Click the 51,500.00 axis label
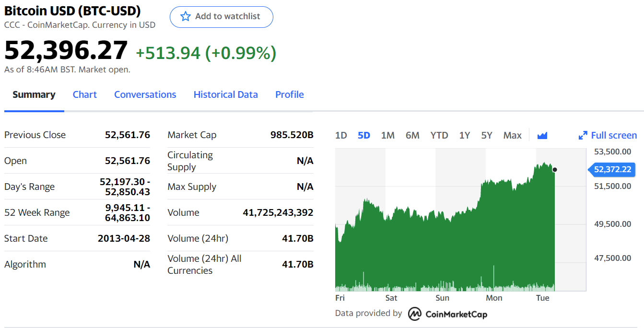 613,186
